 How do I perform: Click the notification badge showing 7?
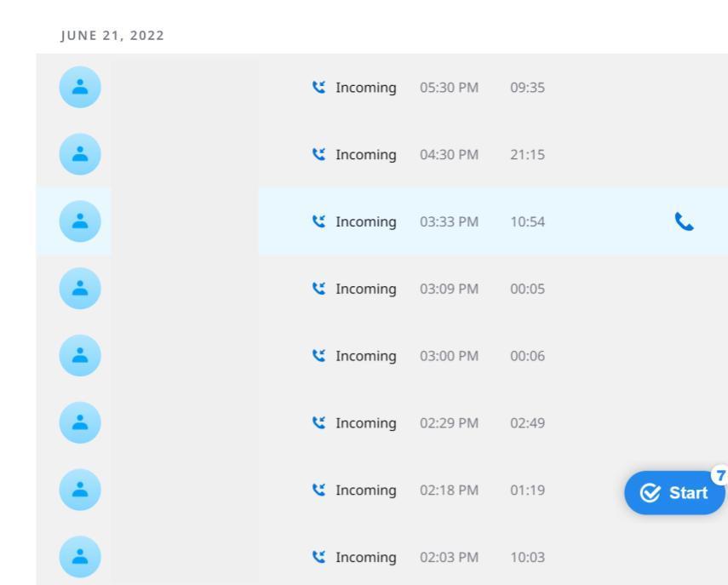[720, 475]
